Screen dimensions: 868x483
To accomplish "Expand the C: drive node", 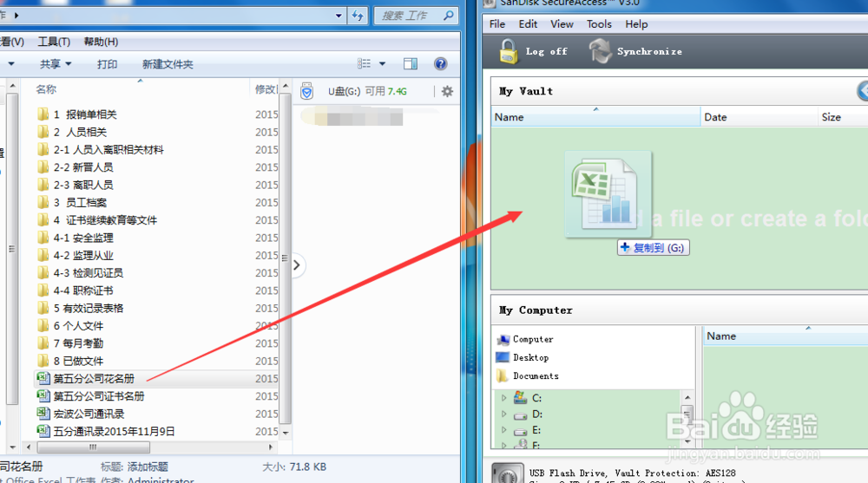I will (x=503, y=397).
